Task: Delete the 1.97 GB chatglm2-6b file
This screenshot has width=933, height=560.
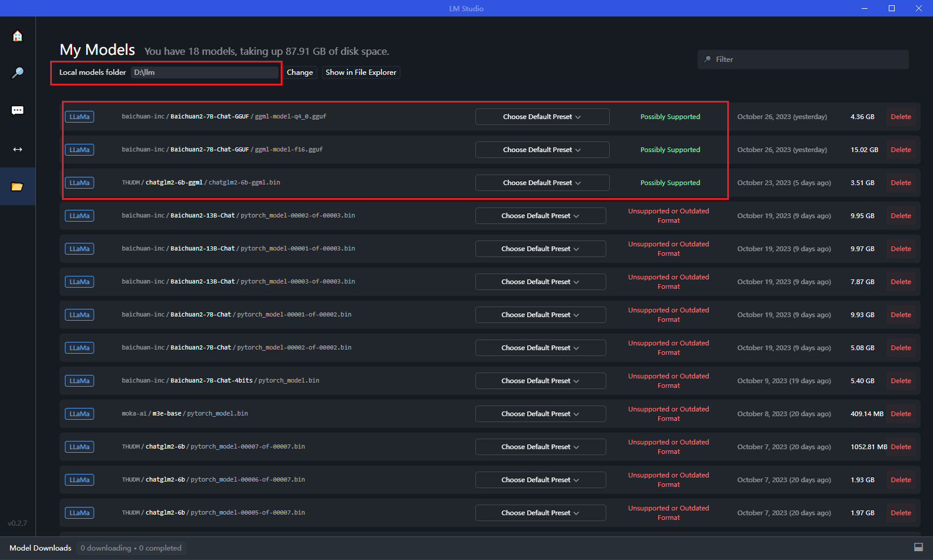Action: (x=901, y=513)
